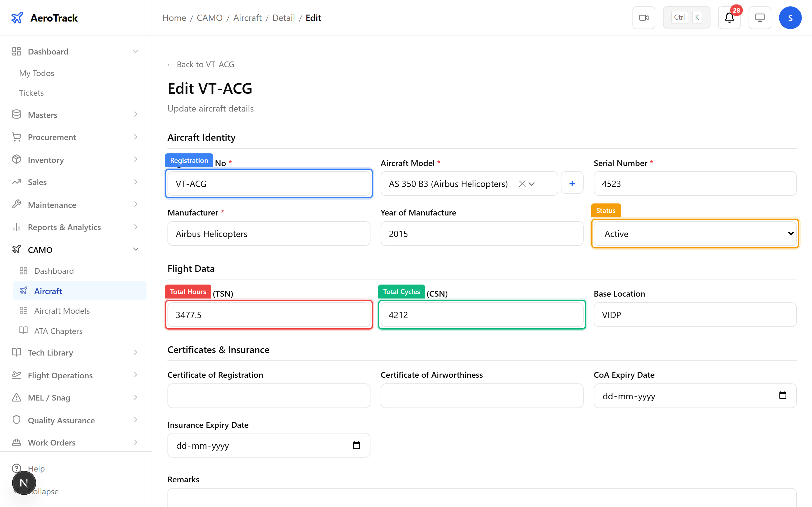Open the Status dropdown showing Active

pos(695,234)
